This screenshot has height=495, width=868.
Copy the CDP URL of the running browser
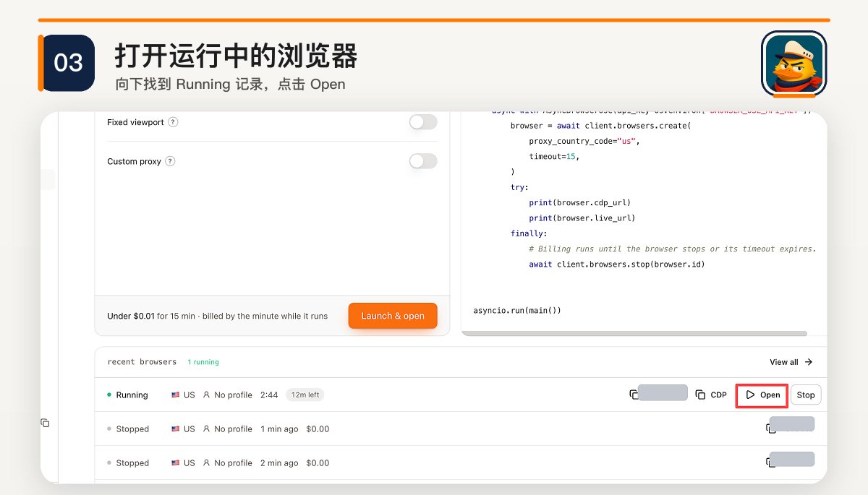(x=711, y=395)
